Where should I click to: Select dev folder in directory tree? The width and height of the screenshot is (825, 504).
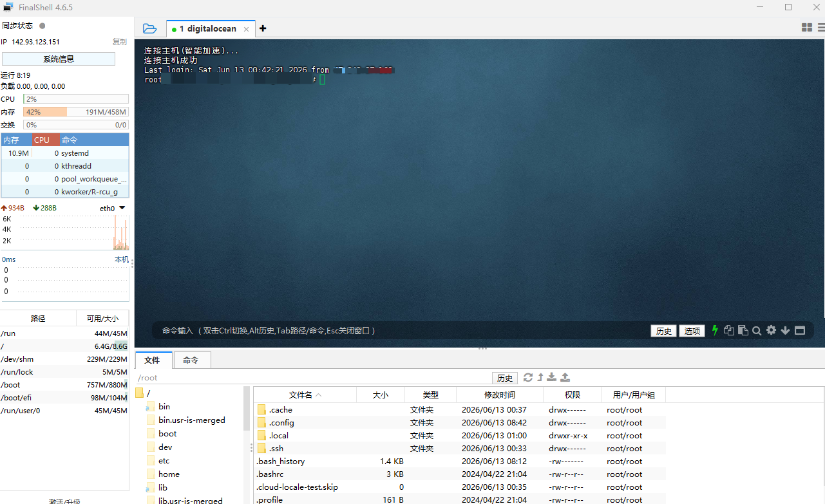coord(158,447)
